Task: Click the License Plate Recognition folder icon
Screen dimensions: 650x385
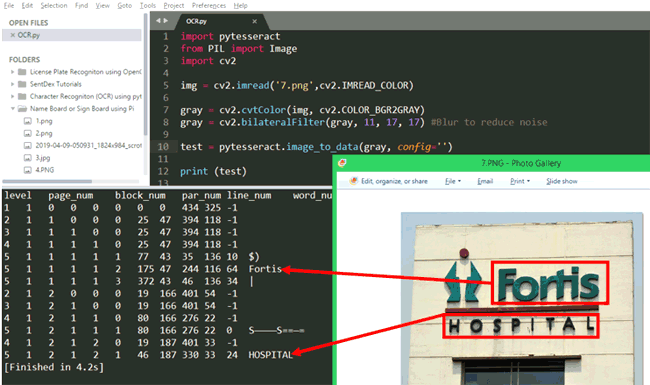Action: [22, 72]
